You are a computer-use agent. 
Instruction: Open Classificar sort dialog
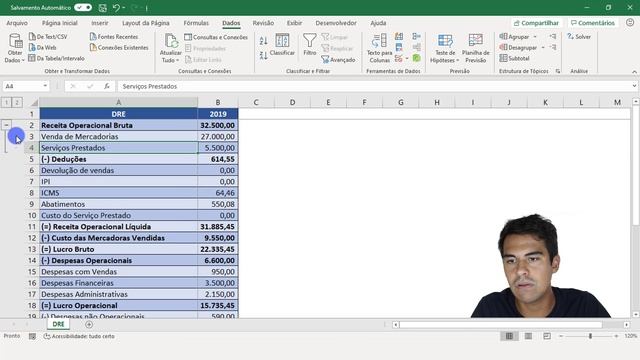point(282,45)
